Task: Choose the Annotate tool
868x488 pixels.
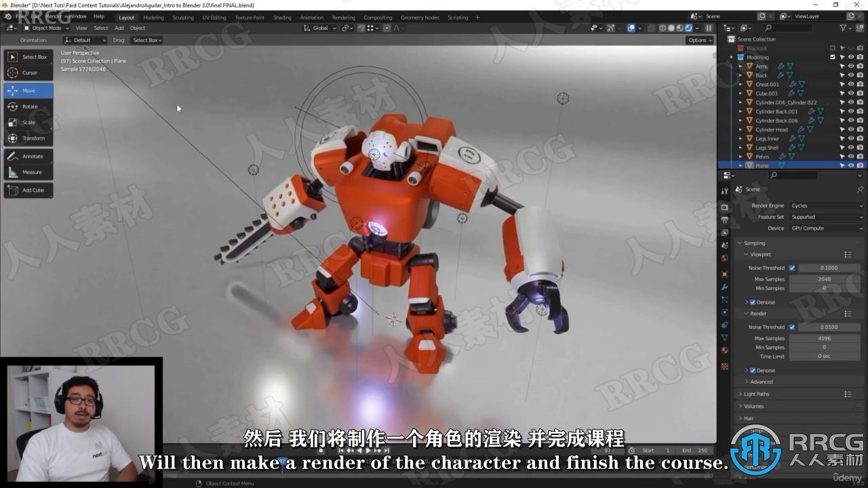Action: click(x=28, y=157)
